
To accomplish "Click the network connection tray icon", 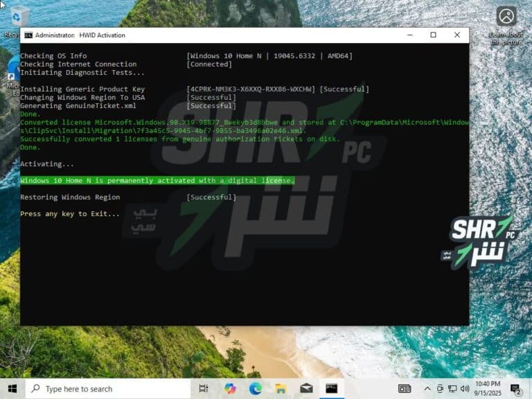I will tap(452, 389).
